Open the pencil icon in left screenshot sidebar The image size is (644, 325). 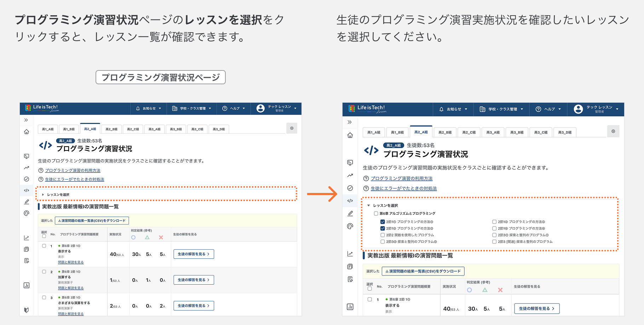(x=27, y=202)
